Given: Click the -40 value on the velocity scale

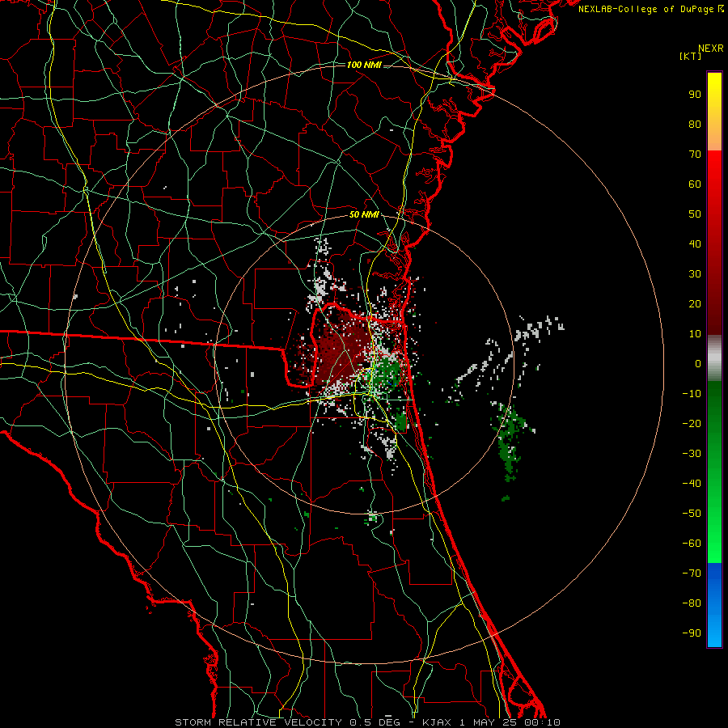Looking at the screenshot, I should tap(692, 484).
